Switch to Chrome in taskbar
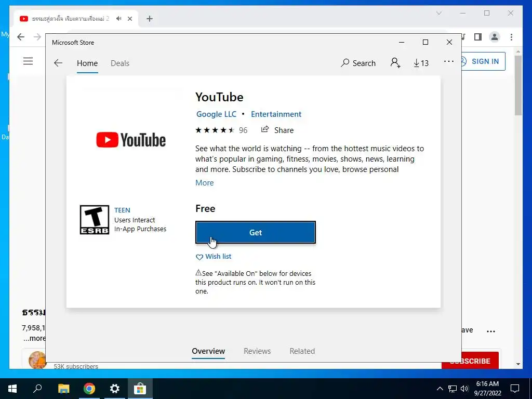This screenshot has height=399, width=532. (89, 389)
